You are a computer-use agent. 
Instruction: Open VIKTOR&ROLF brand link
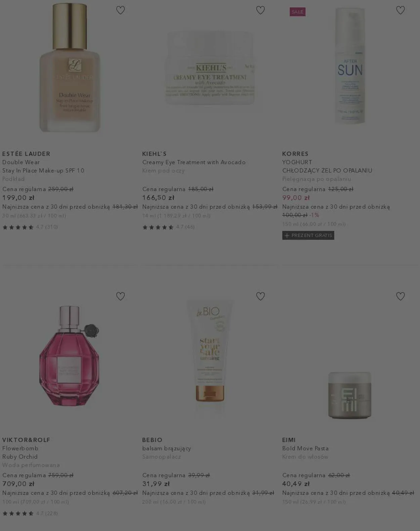[x=26, y=440]
